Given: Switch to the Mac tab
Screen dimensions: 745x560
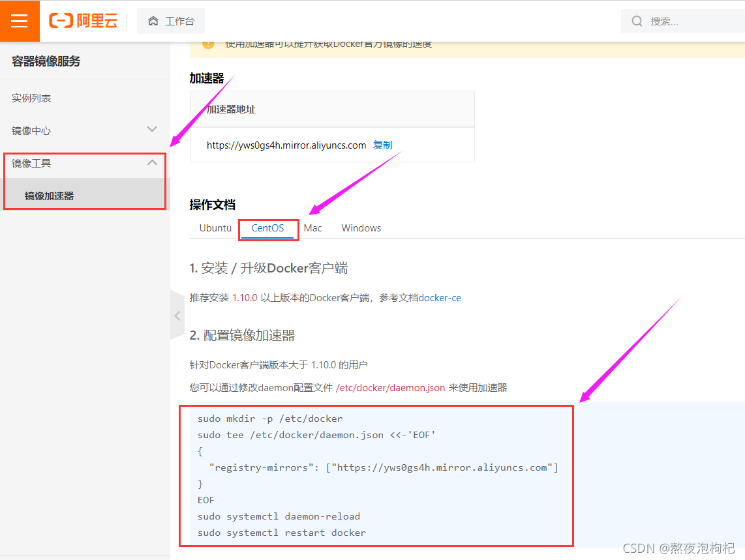Looking at the screenshot, I should 312,228.
